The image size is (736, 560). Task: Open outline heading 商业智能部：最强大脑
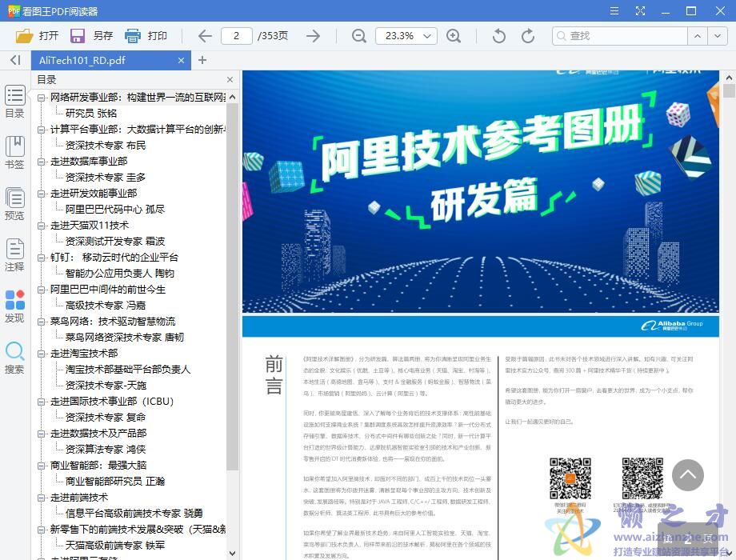pyautogui.click(x=98, y=465)
